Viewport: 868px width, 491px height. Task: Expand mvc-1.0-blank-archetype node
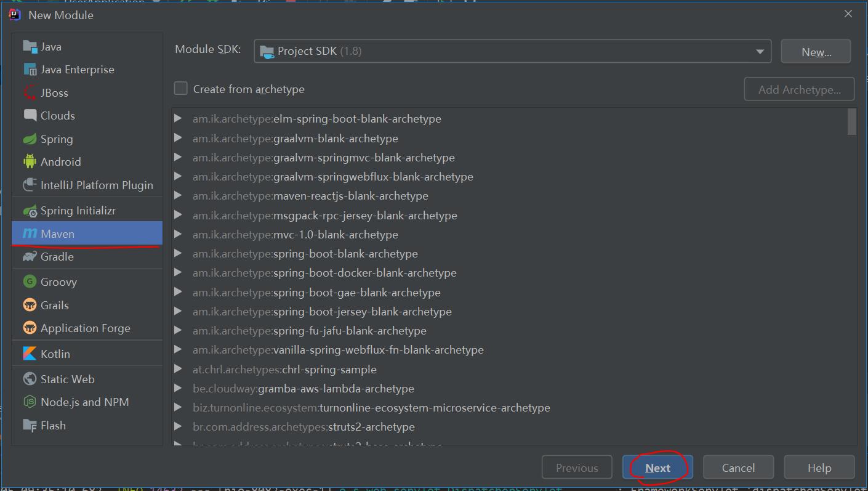point(178,234)
